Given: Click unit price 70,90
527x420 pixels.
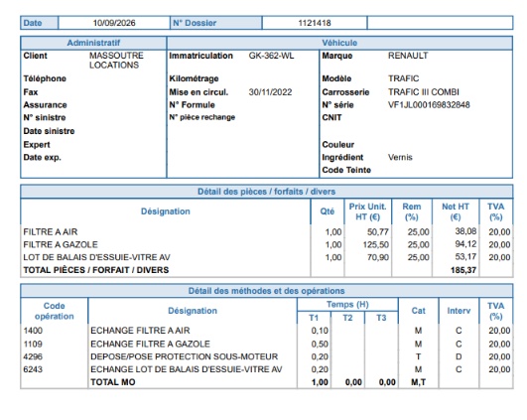Looking at the screenshot, I should tap(378, 257).
